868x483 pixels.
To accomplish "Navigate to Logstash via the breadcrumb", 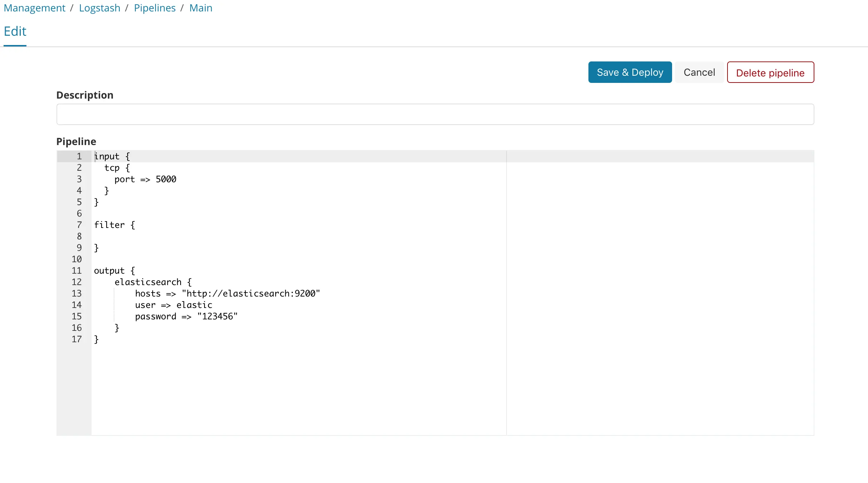I will pos(99,8).
